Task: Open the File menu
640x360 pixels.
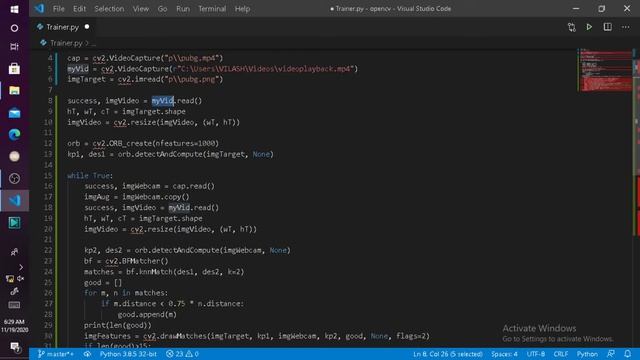Action: pyautogui.click(x=58, y=9)
